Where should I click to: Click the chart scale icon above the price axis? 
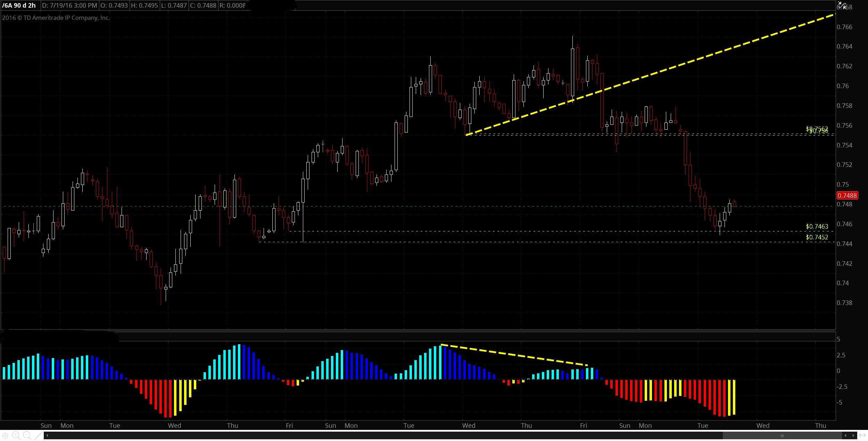point(842,5)
